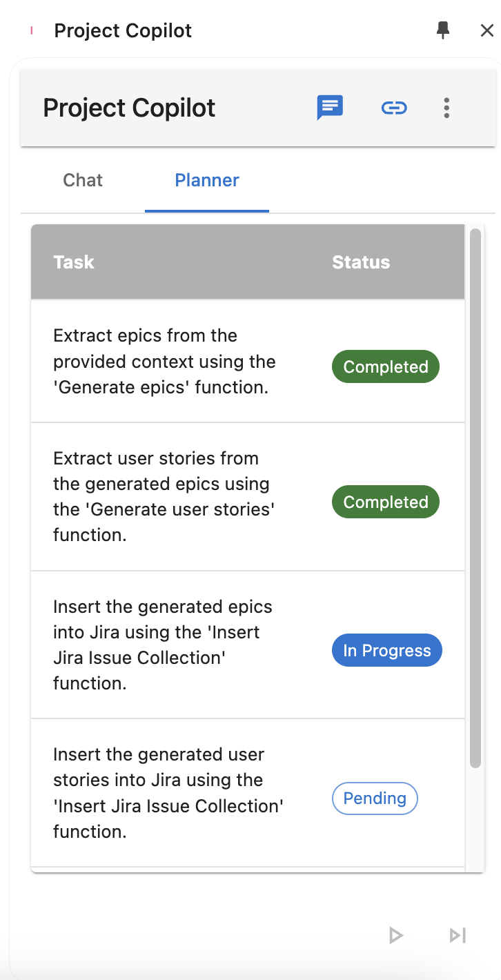
Task: Select the Planner tab
Action: pyautogui.click(x=207, y=180)
